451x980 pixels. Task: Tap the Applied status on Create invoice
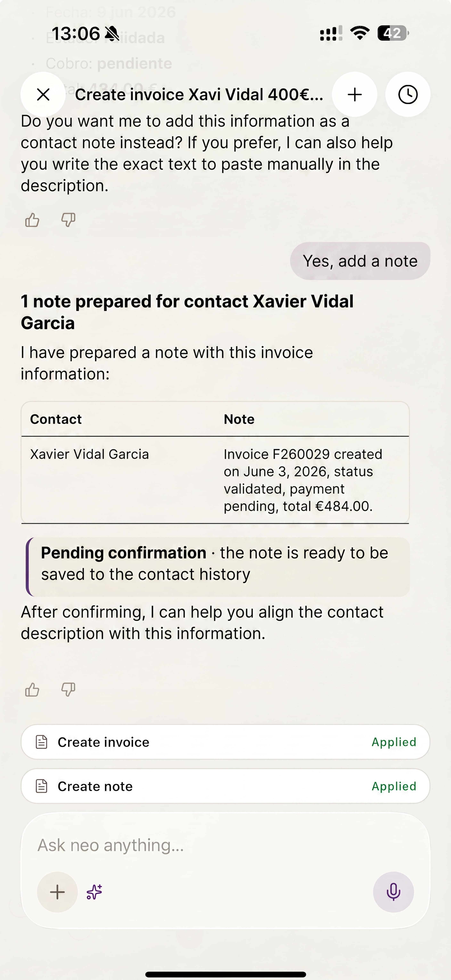tap(394, 742)
